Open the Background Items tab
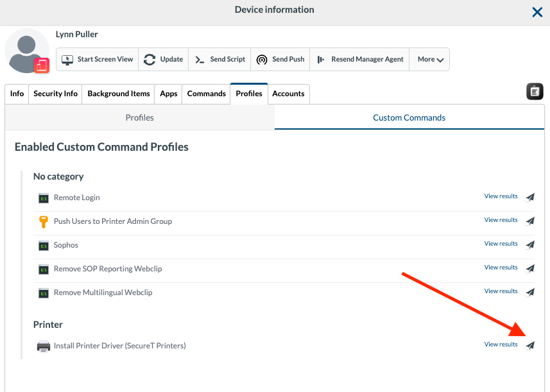Viewport: 550px width, 392px height. tap(119, 94)
